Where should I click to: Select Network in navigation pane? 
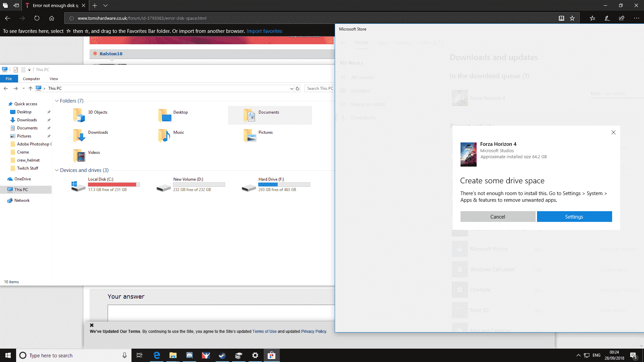pos(22,200)
